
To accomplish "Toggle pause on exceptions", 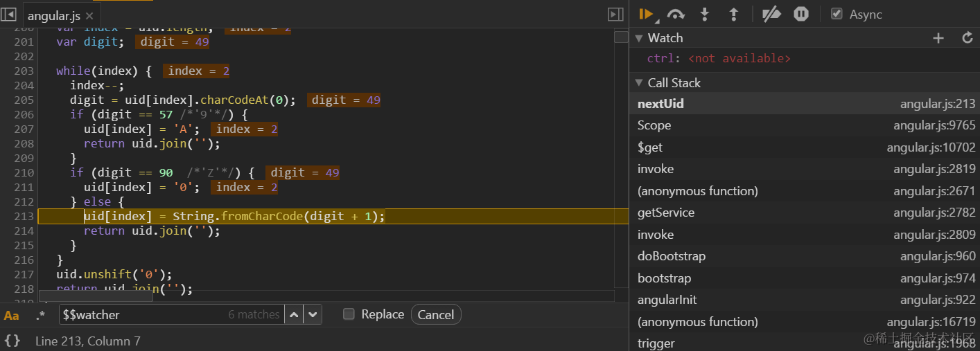I will (x=801, y=14).
